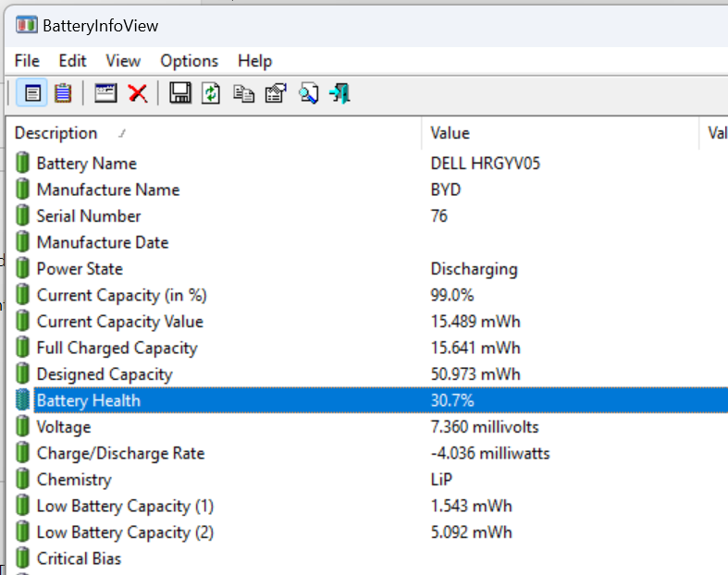Click the DELL HRGYV05 value
This screenshot has width=728, height=575.
(x=485, y=164)
